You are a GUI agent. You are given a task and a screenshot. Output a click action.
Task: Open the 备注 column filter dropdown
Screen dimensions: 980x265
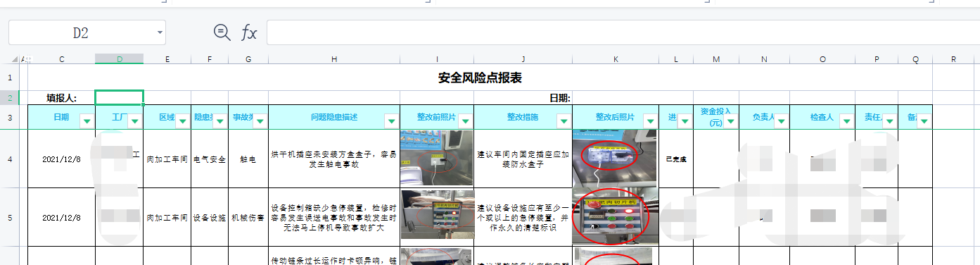coord(924,121)
